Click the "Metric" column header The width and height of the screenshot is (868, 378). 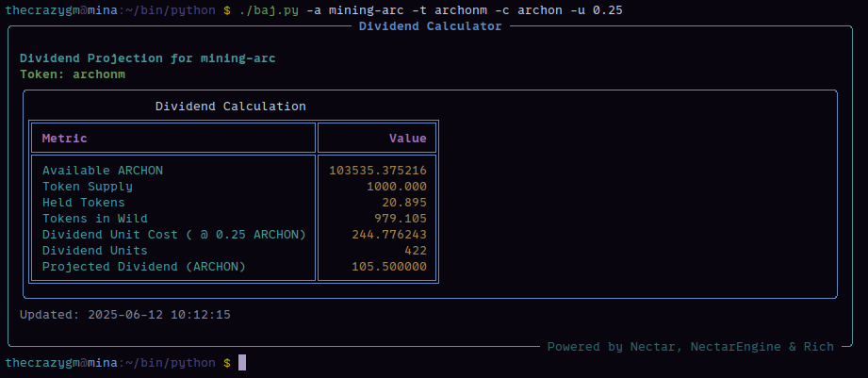click(x=65, y=139)
